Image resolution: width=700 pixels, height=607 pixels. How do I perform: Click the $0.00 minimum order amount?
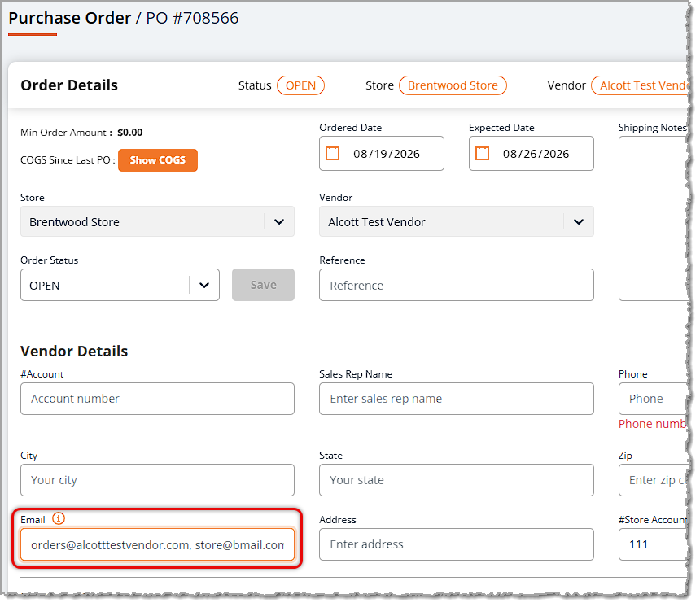point(130,133)
